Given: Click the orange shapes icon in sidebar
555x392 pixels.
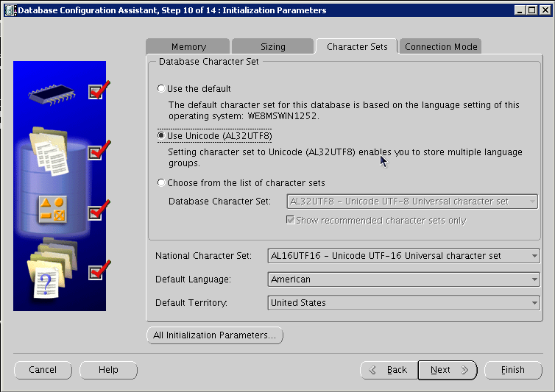Looking at the screenshot, I should click(52, 211).
